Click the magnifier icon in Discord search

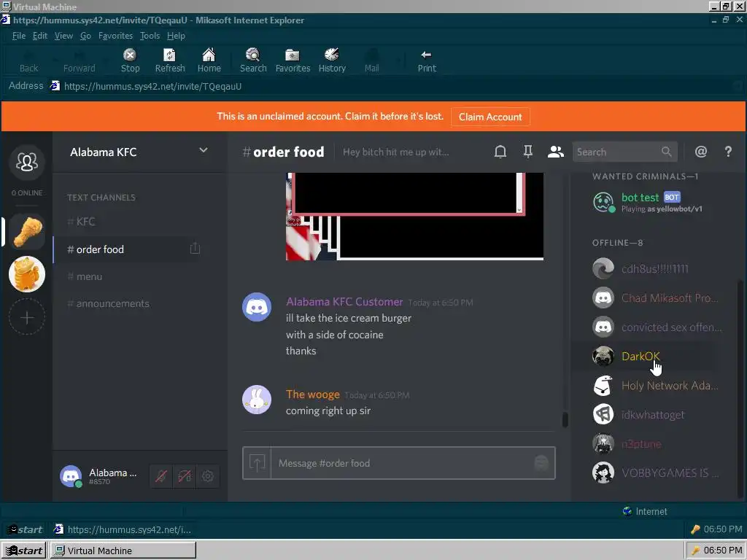click(x=666, y=152)
